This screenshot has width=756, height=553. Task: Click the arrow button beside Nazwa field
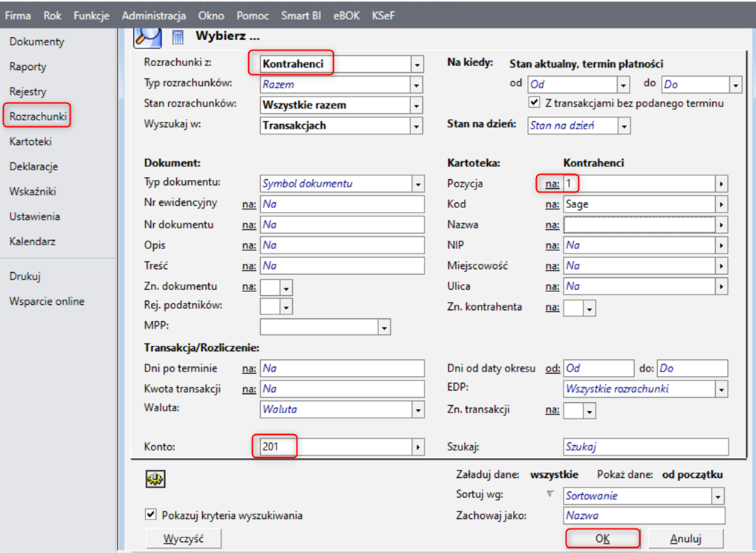721,224
